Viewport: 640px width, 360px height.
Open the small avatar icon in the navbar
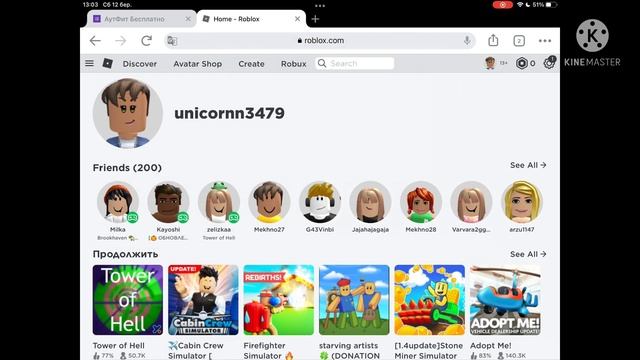pos(490,63)
